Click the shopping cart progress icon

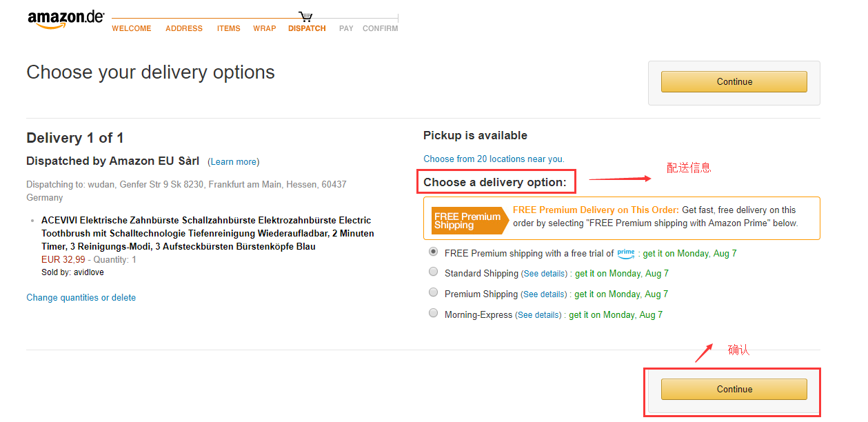point(305,17)
